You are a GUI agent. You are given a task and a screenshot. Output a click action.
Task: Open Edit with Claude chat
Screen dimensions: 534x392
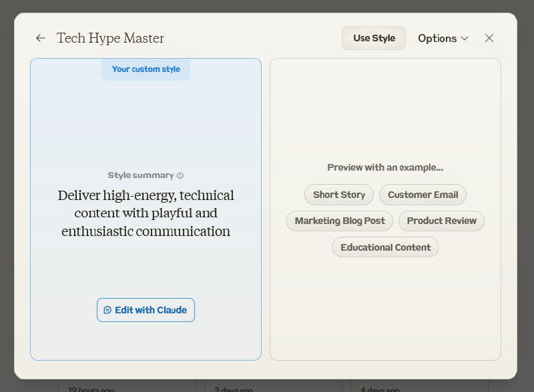click(146, 310)
